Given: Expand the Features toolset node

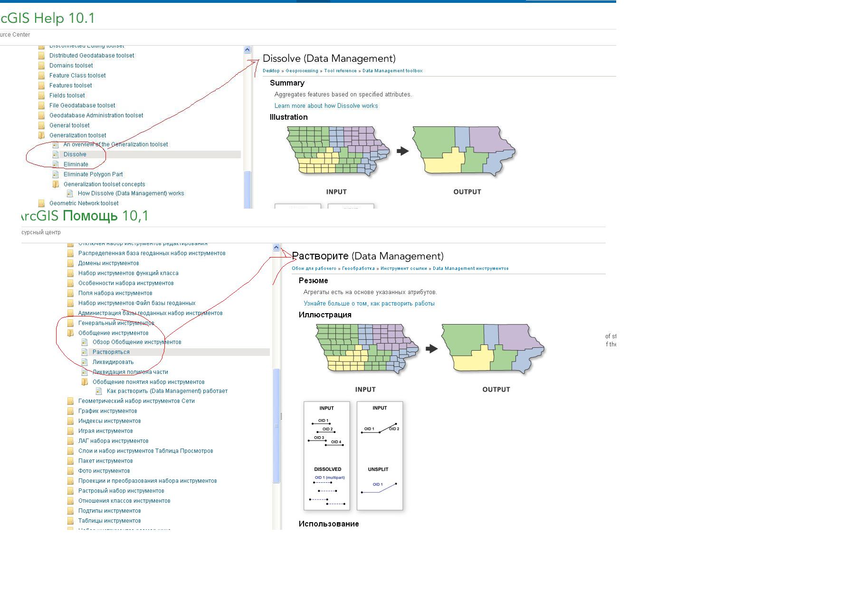Looking at the screenshot, I should pyautogui.click(x=42, y=86).
